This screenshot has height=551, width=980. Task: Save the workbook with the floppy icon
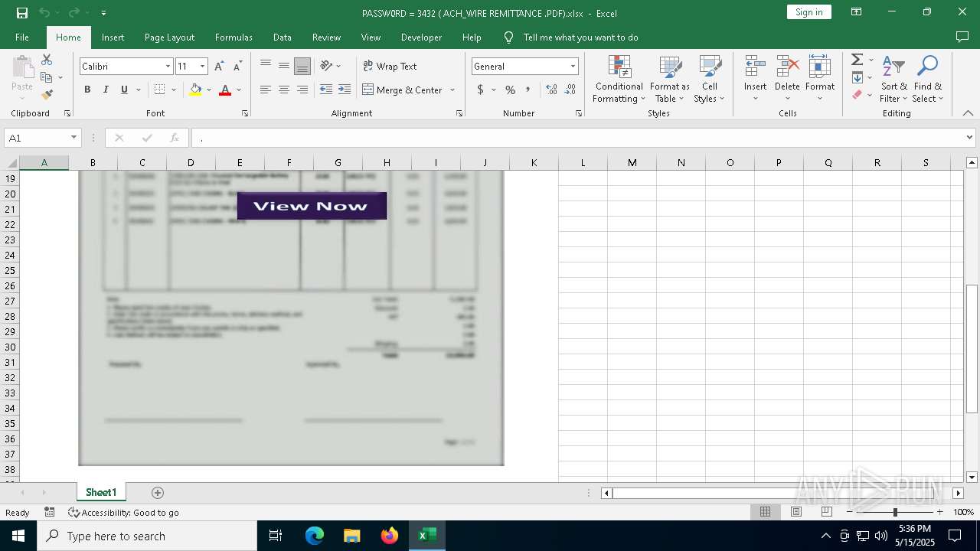pyautogui.click(x=21, y=13)
